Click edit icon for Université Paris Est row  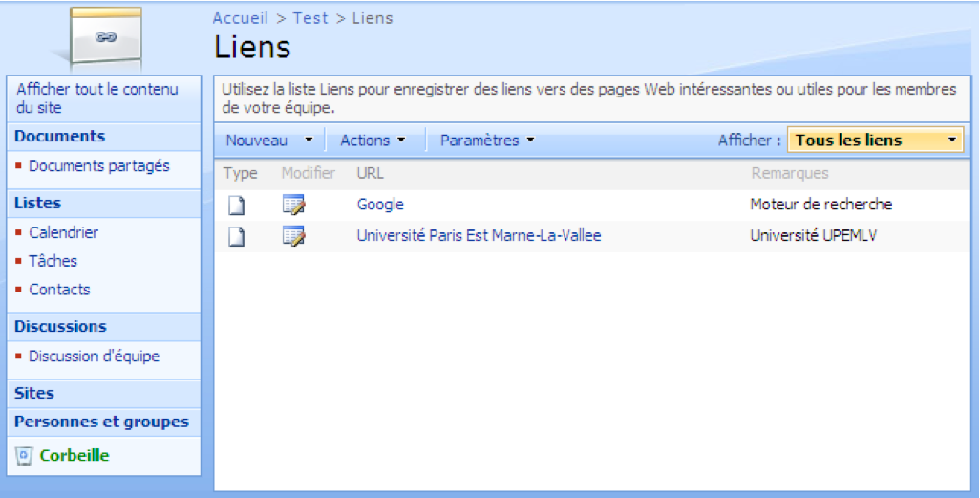293,236
